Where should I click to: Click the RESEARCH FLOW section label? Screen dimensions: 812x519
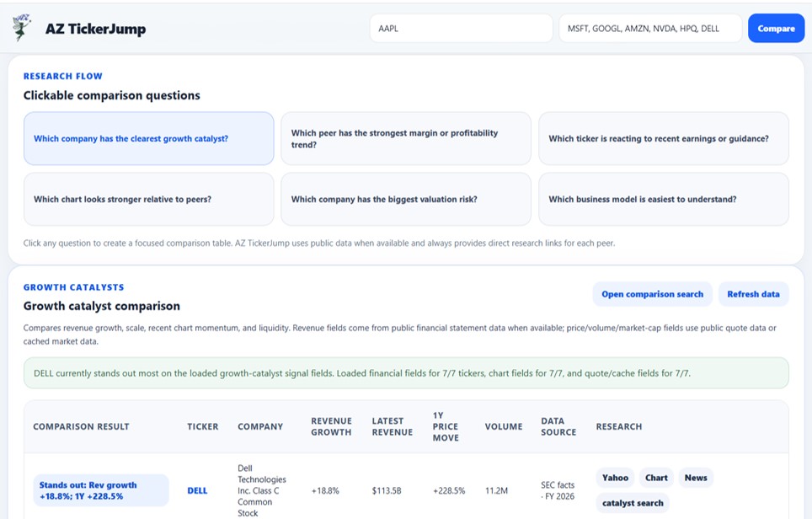pyautogui.click(x=62, y=76)
